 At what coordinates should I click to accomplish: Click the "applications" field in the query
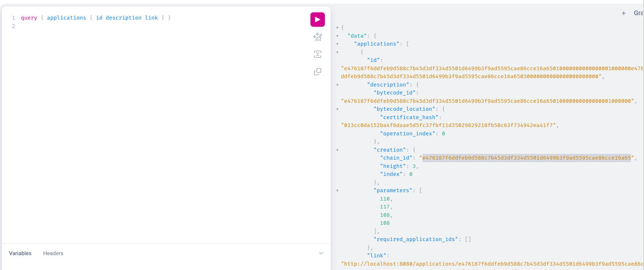pos(67,18)
